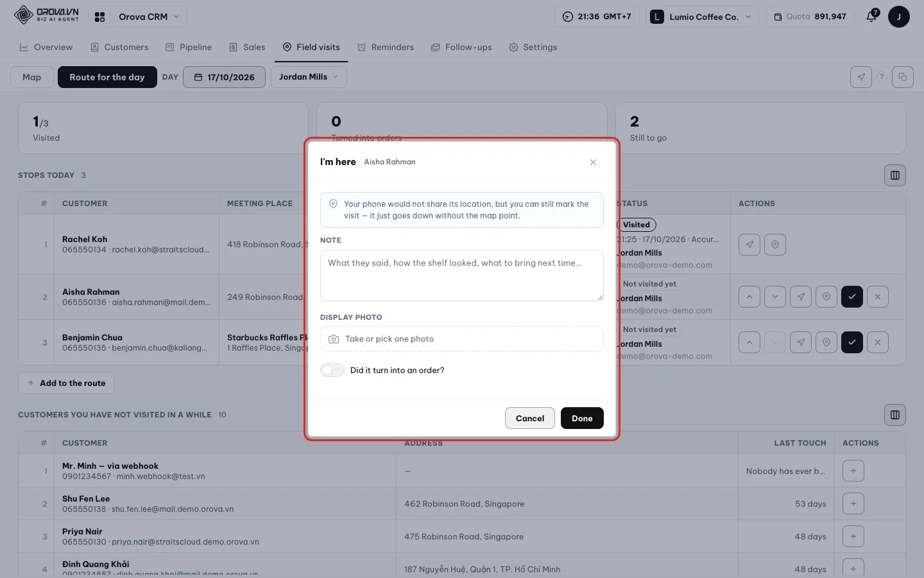Toggle 'Did it turn into an order?' switch
The height and width of the screenshot is (578, 924).
332,370
